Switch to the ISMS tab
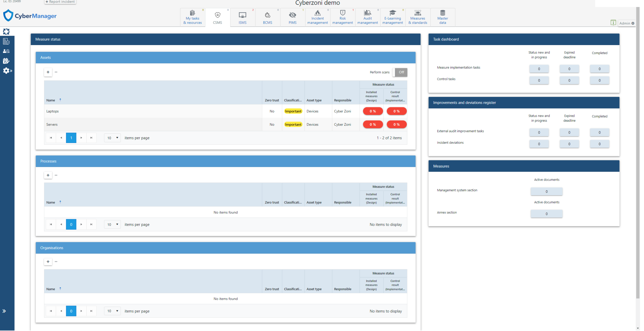This screenshot has height=331, width=644. point(243,17)
